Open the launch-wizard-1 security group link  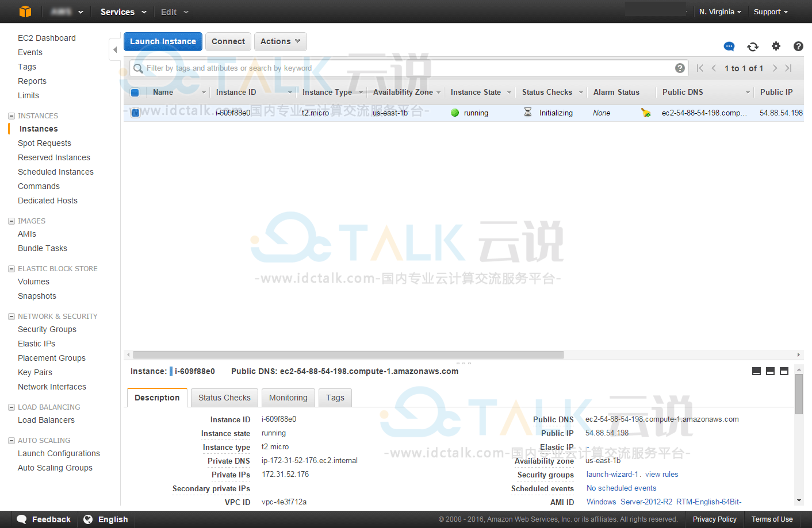[612, 475]
